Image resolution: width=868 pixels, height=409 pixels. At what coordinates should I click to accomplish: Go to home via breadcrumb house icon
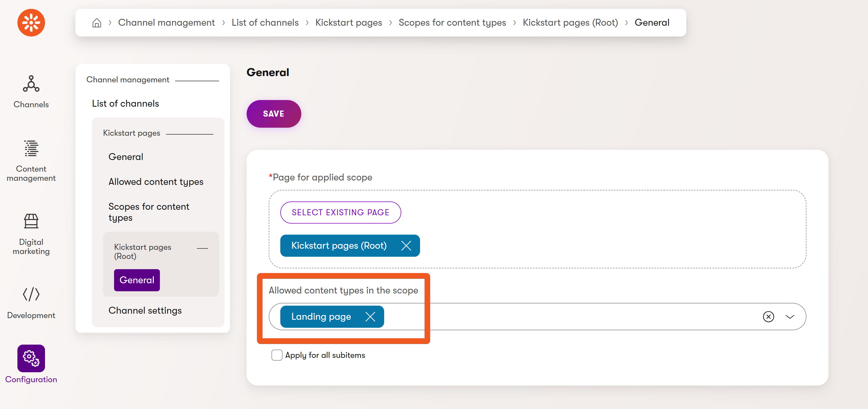pos(97,23)
